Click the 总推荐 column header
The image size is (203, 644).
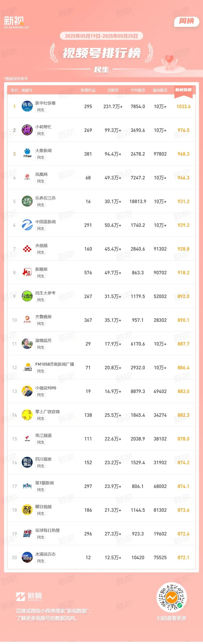point(113,90)
